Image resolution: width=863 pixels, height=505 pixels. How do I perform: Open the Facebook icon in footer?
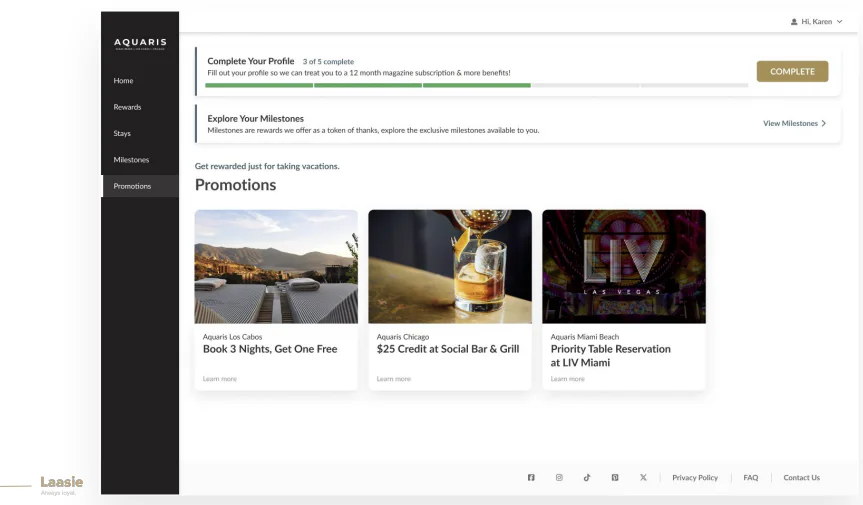point(531,477)
